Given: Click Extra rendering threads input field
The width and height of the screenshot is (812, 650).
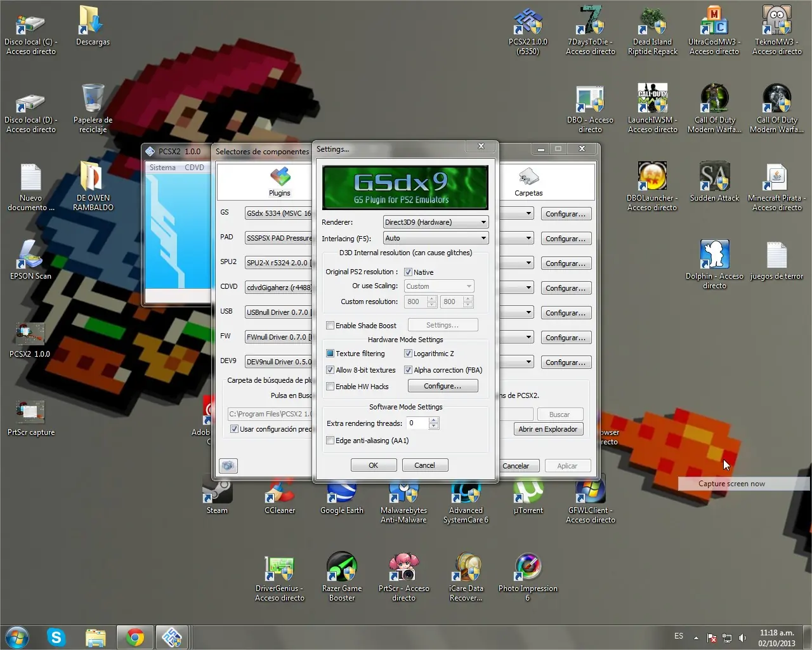Looking at the screenshot, I should pyautogui.click(x=417, y=423).
